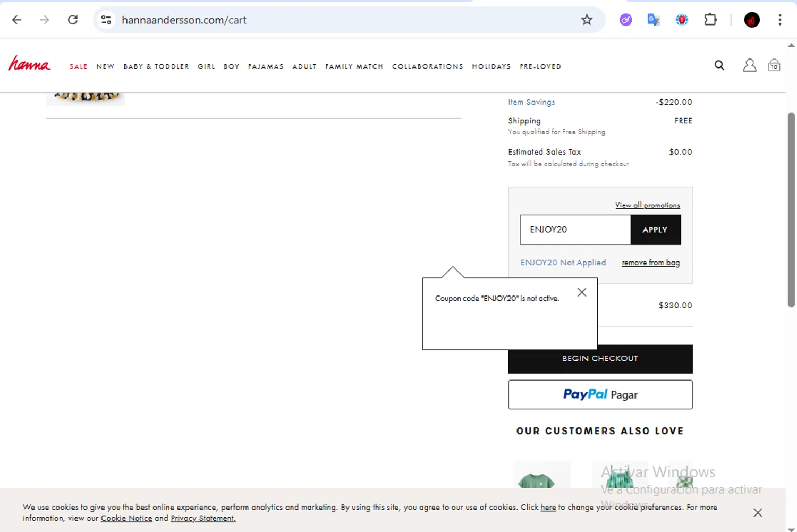Open the NEW menu
The image size is (797, 532).
click(x=105, y=66)
